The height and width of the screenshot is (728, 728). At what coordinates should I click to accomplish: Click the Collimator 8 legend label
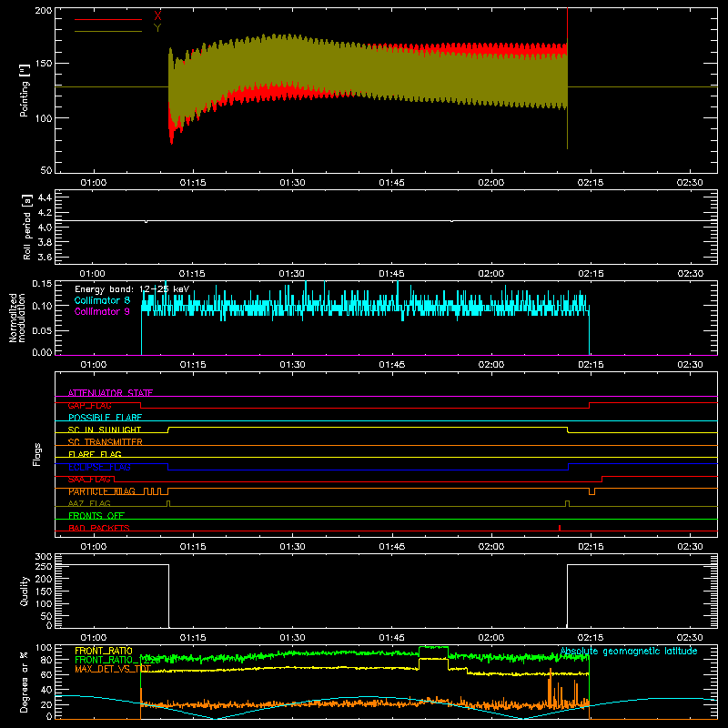tap(102, 300)
